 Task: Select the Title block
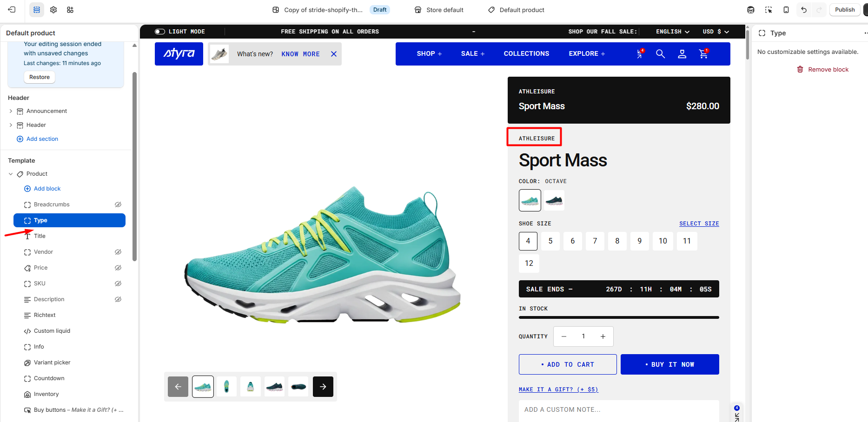tap(69, 236)
